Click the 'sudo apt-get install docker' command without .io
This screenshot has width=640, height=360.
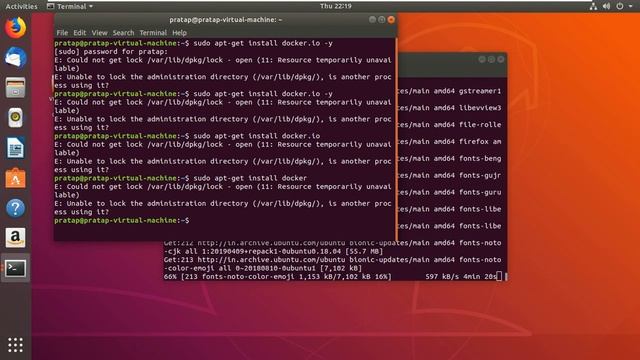[250, 178]
